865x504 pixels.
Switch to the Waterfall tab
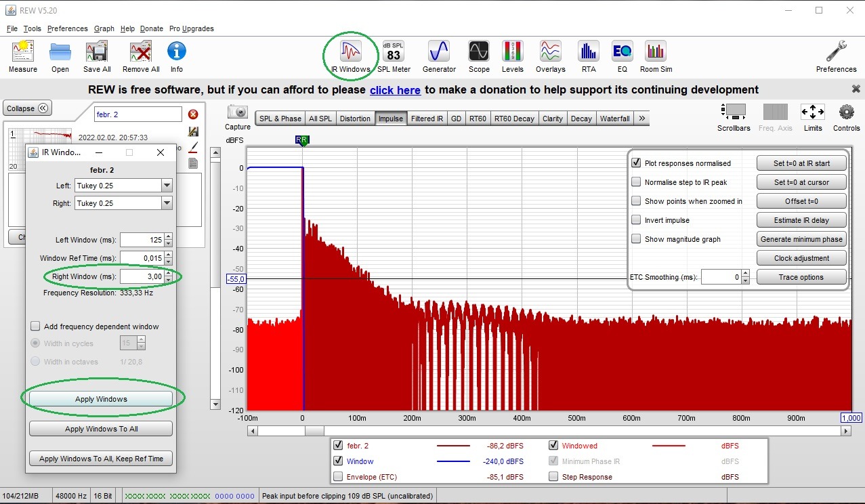pyautogui.click(x=615, y=119)
